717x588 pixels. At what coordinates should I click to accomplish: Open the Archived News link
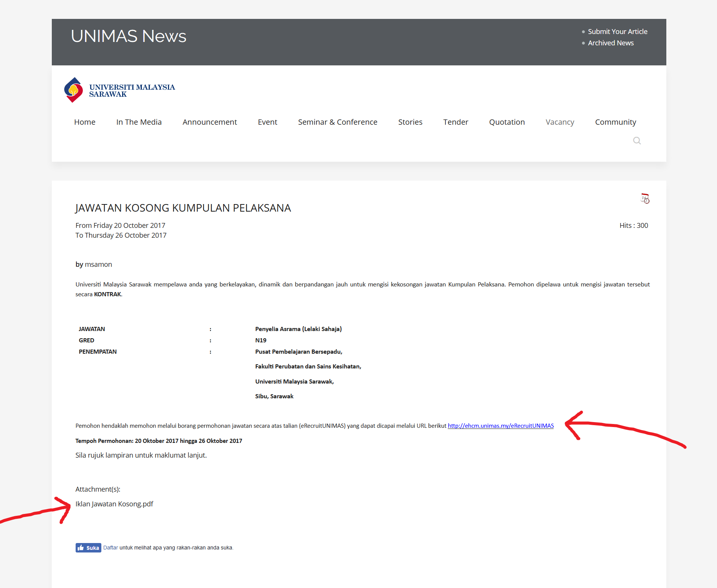point(611,43)
